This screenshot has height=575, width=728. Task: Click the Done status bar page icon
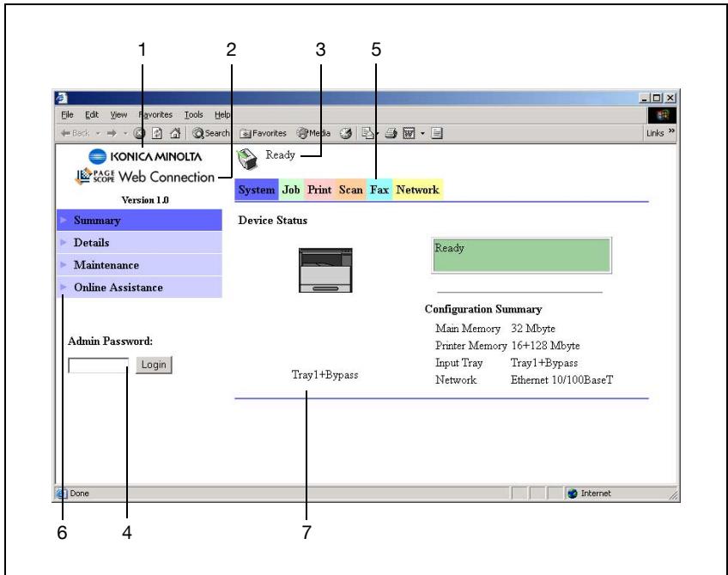(62, 493)
